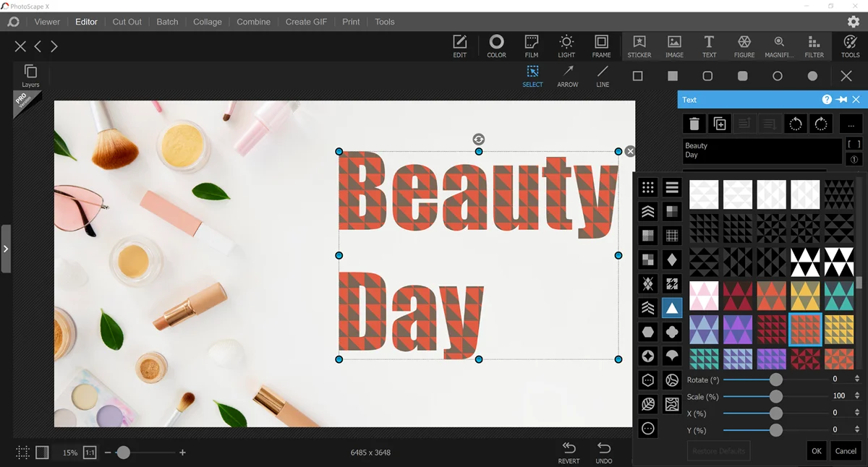Select the dots pattern category

pos(648,188)
